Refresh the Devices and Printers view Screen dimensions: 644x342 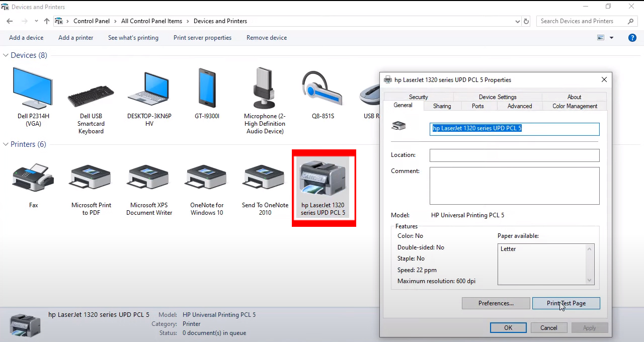pos(526,21)
